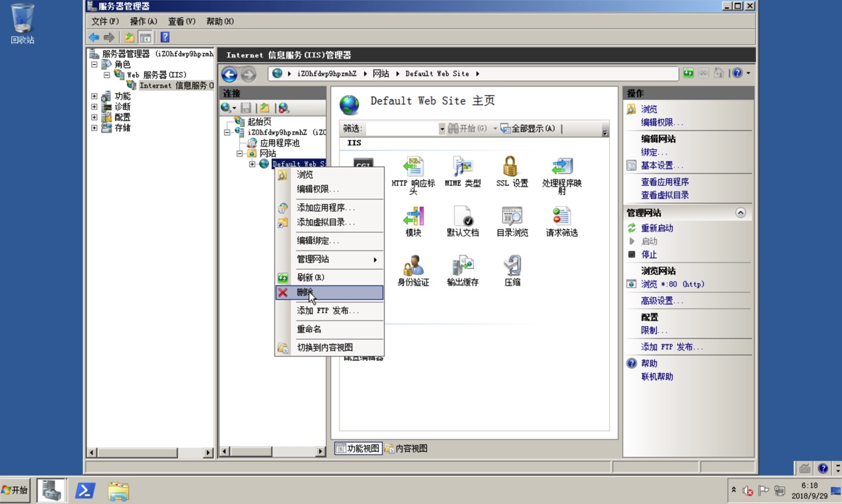Expand the 诊断 tree node
The width and height of the screenshot is (842, 504).
[x=95, y=107]
